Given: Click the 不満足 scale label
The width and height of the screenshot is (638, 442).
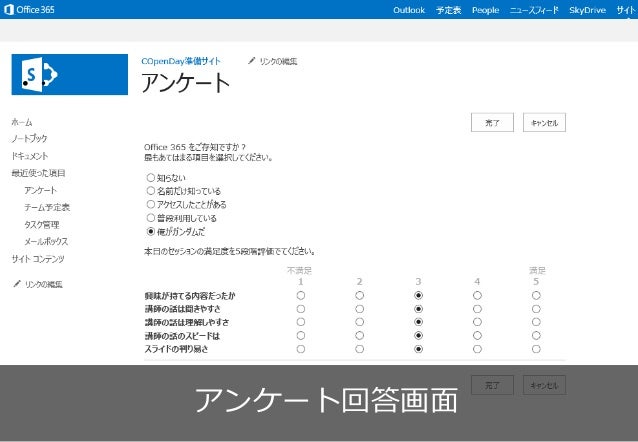Looking at the screenshot, I should click(299, 270).
